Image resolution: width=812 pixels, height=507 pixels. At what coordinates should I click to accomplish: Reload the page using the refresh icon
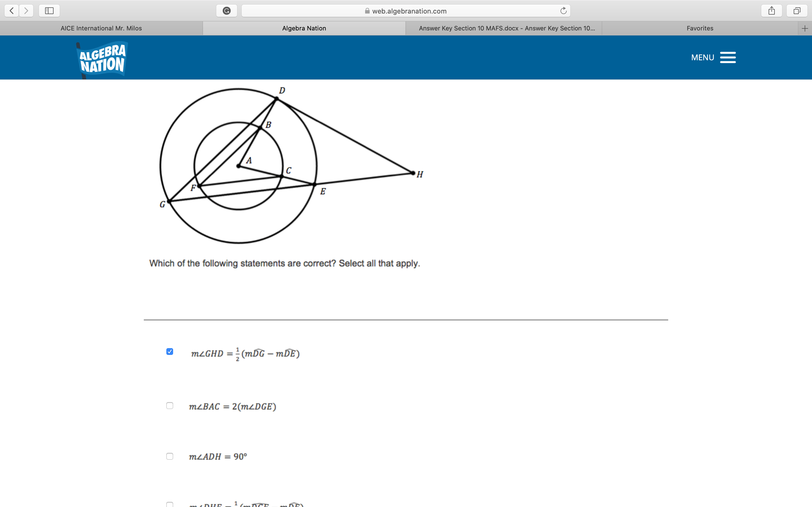563,10
